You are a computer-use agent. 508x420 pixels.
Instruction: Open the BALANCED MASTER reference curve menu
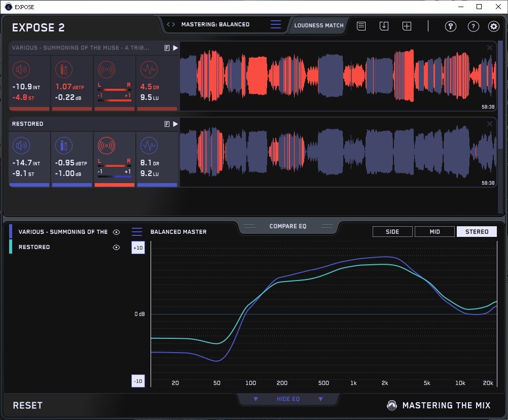click(x=137, y=232)
